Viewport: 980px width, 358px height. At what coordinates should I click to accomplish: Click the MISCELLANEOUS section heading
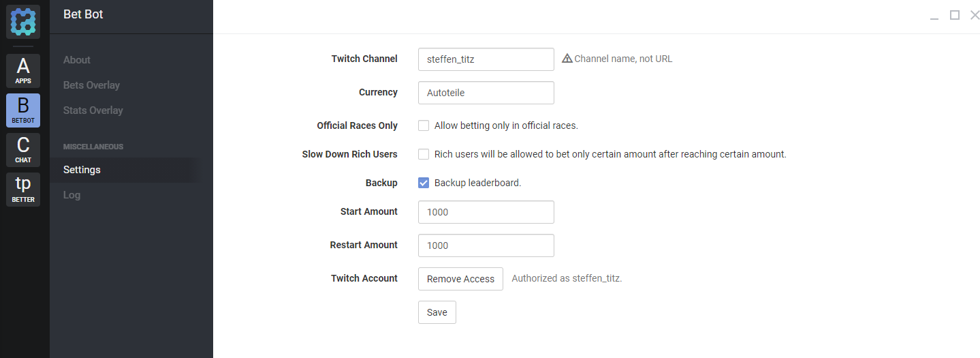(x=93, y=147)
